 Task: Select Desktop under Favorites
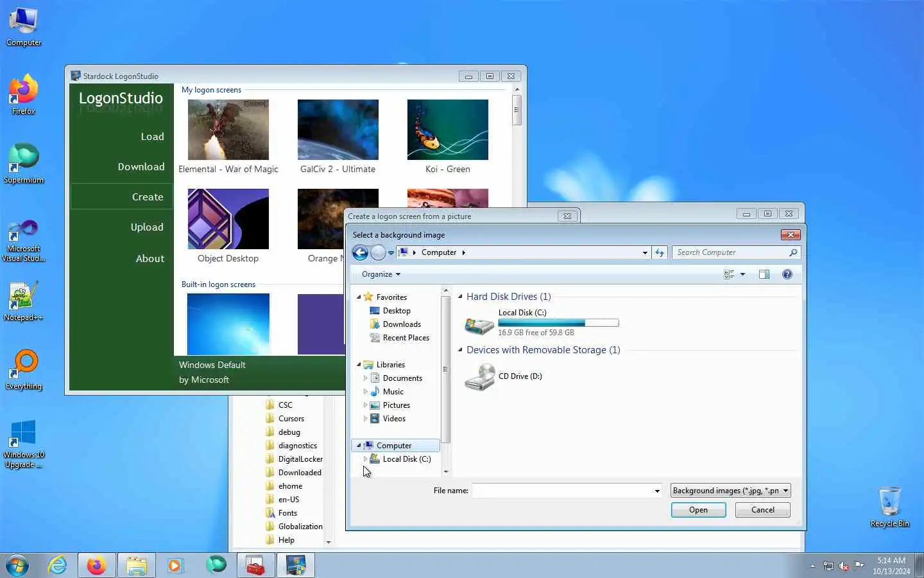pyautogui.click(x=390, y=311)
